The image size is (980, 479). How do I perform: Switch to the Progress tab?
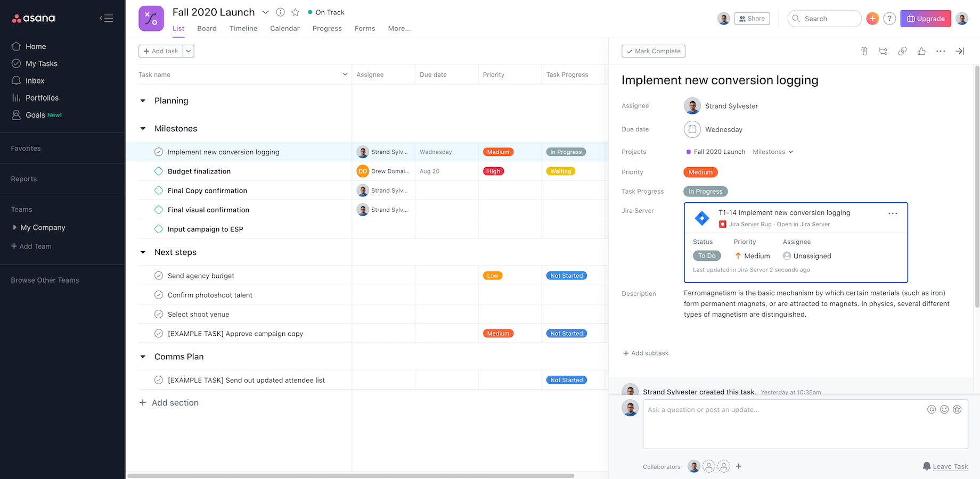click(x=327, y=28)
